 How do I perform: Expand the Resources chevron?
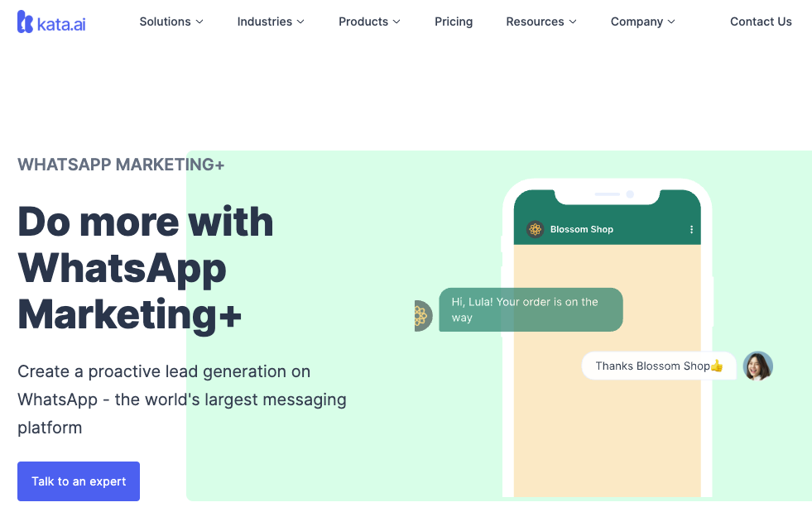573,22
